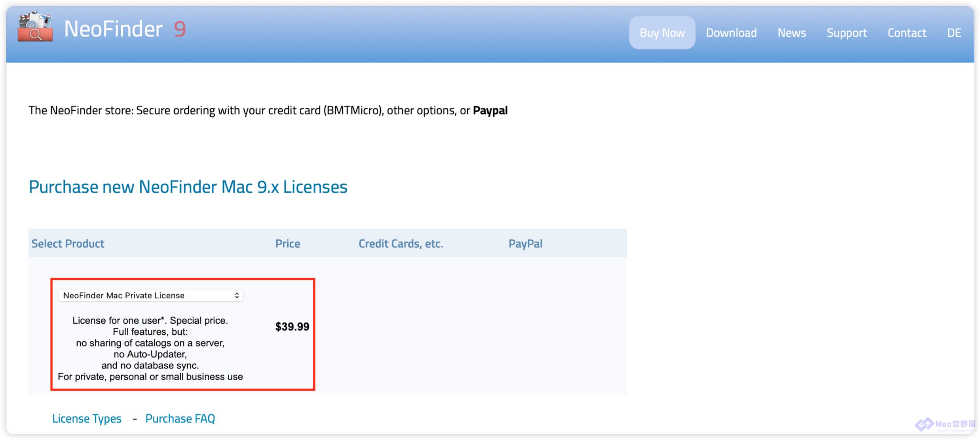Switch language to DE
The width and height of the screenshot is (980, 440).
point(954,33)
